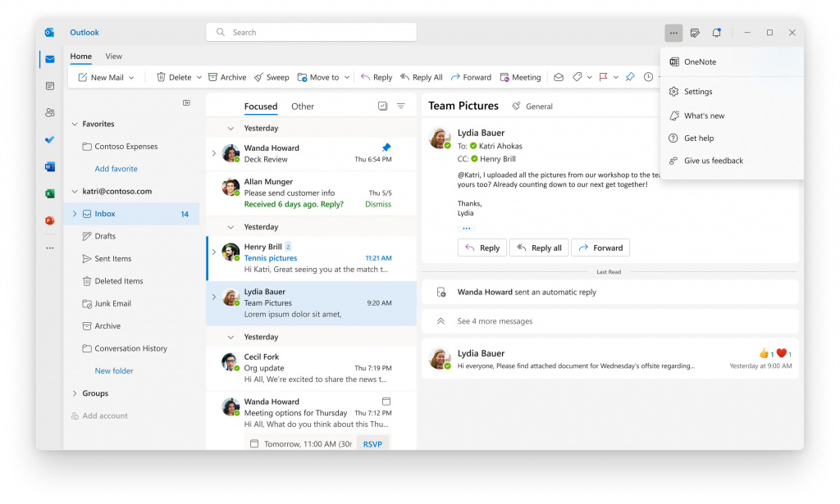Toggle the select-all messages checkbox icon
This screenshot has width=840, height=504.
[382, 106]
